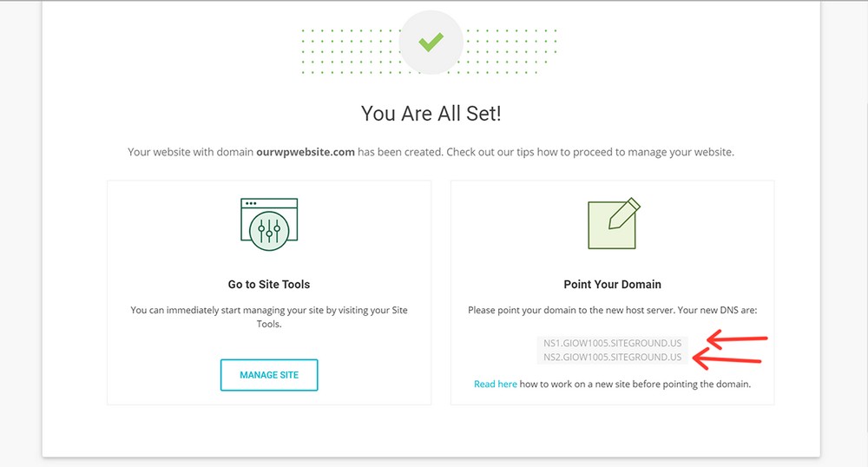Click the Site Tools sliders icon

(x=269, y=224)
